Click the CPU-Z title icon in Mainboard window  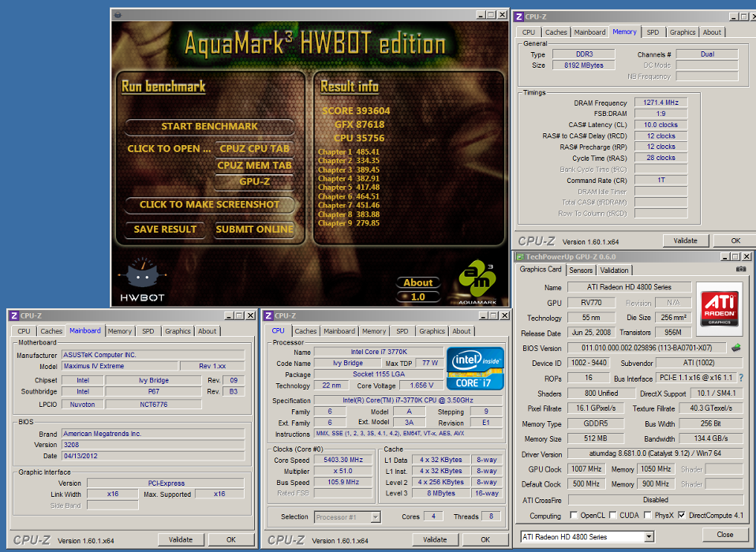(x=14, y=315)
